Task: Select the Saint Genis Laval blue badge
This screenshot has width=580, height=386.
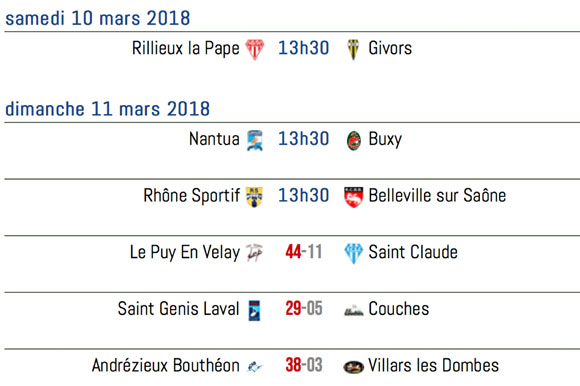Action: point(254,310)
